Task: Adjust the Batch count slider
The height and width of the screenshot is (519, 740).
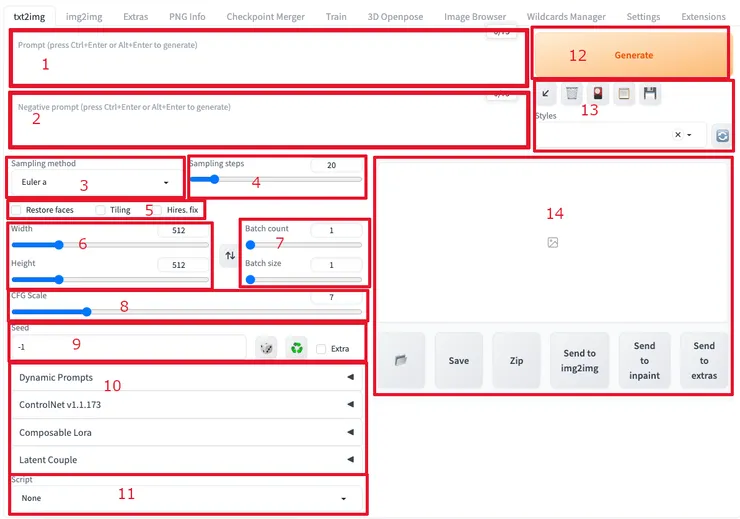Action: (x=303, y=245)
